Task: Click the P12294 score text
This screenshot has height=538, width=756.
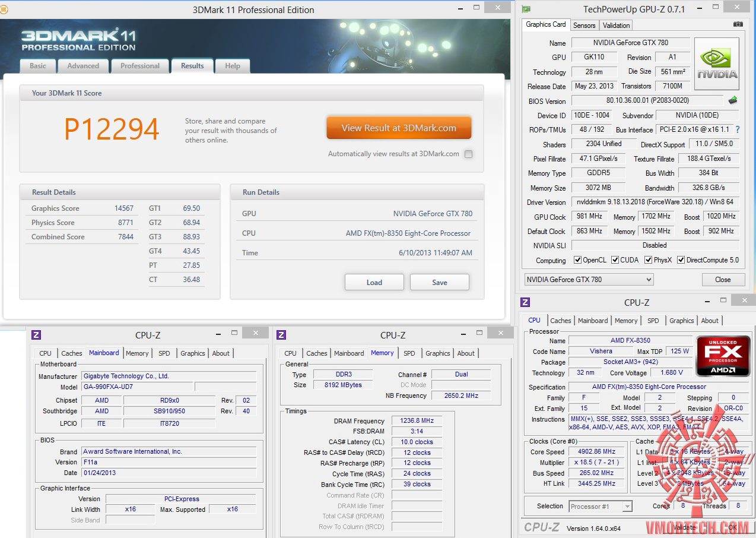Action: click(x=112, y=129)
